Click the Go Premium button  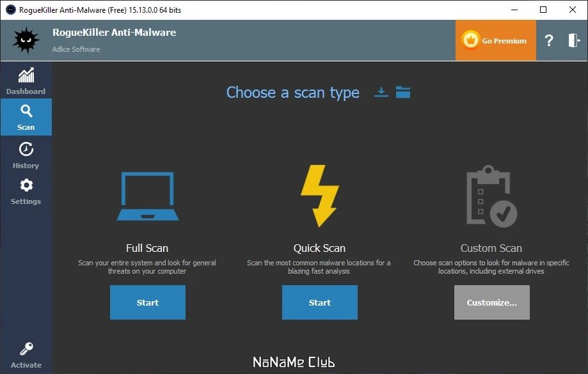(x=495, y=40)
